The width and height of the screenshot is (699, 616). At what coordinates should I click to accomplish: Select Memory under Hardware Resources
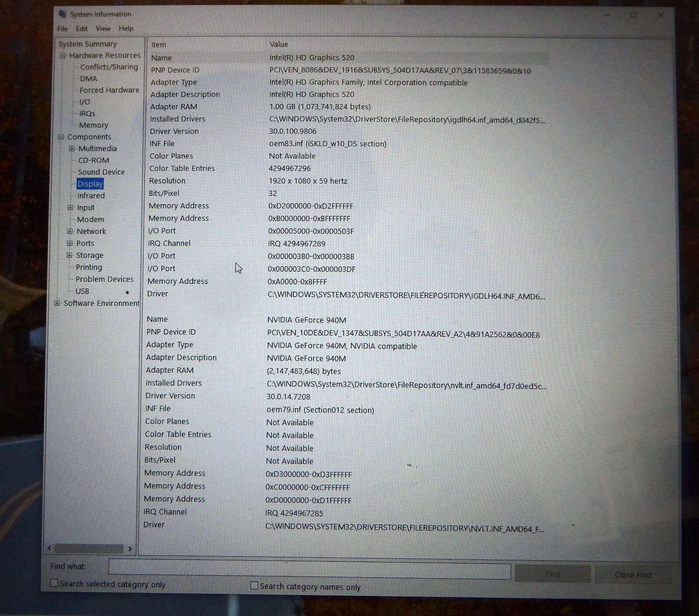pyautogui.click(x=94, y=125)
